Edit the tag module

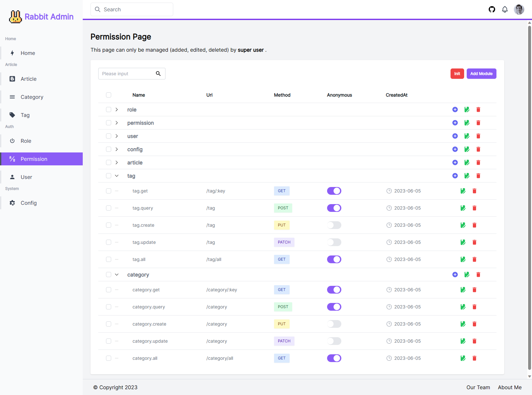coord(467,176)
